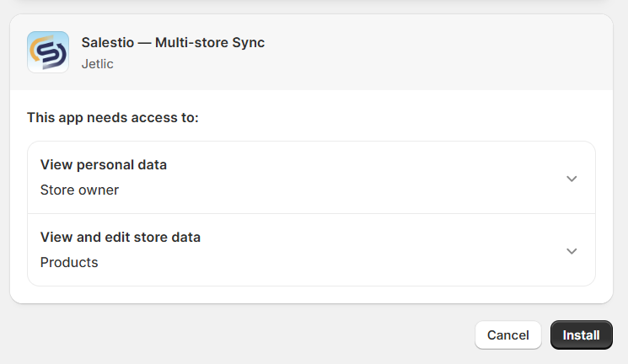Select the Salestio — Multi-store Sync title
628x364 pixels.
pyautogui.click(x=173, y=42)
